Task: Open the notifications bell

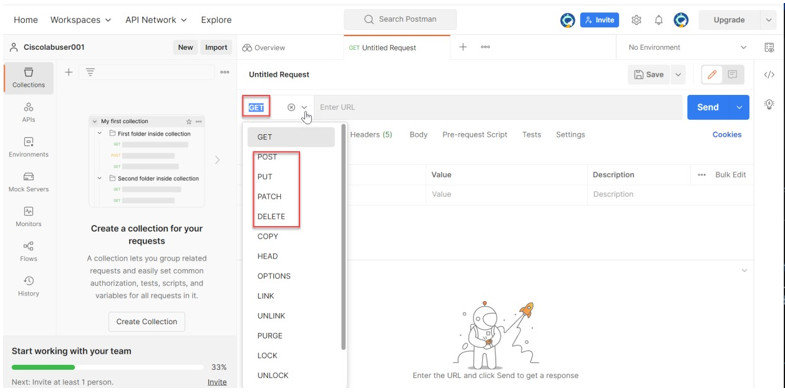Action: [659, 20]
